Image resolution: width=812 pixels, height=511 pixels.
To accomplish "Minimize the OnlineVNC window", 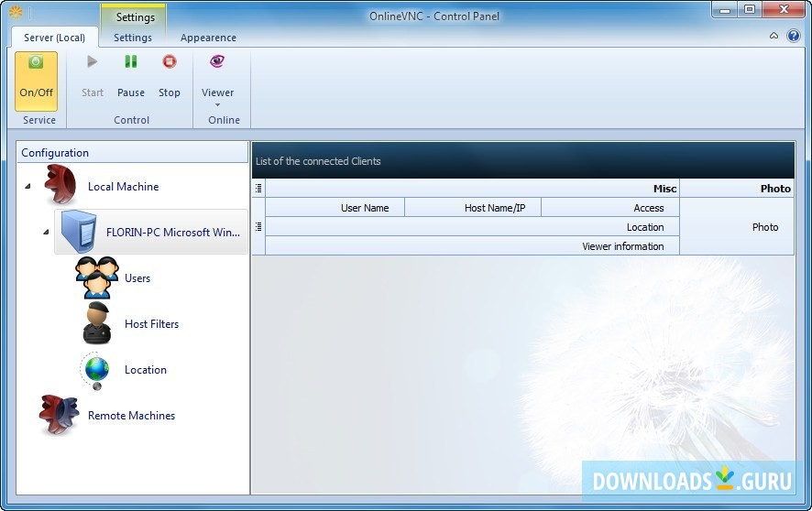I will coord(725,10).
